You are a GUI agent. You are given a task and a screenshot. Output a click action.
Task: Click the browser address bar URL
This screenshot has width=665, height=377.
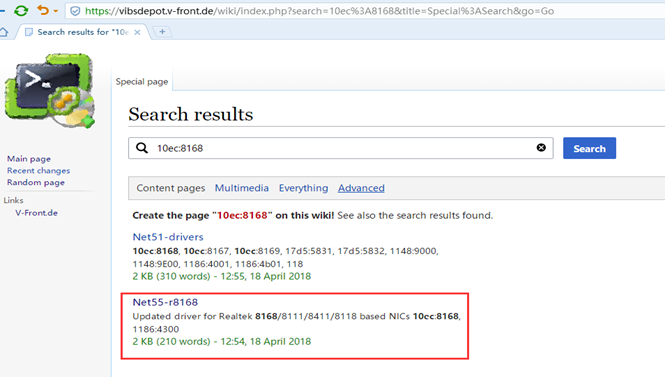(319, 11)
